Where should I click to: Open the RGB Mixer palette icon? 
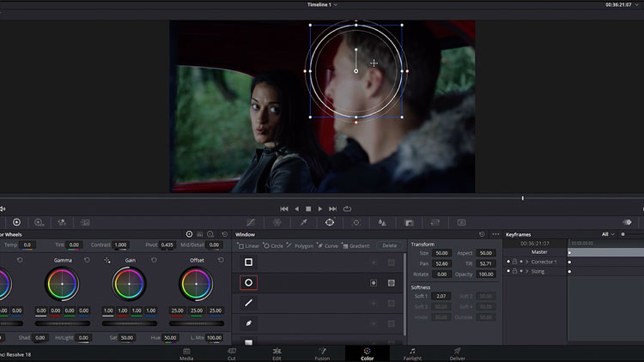tap(62, 222)
